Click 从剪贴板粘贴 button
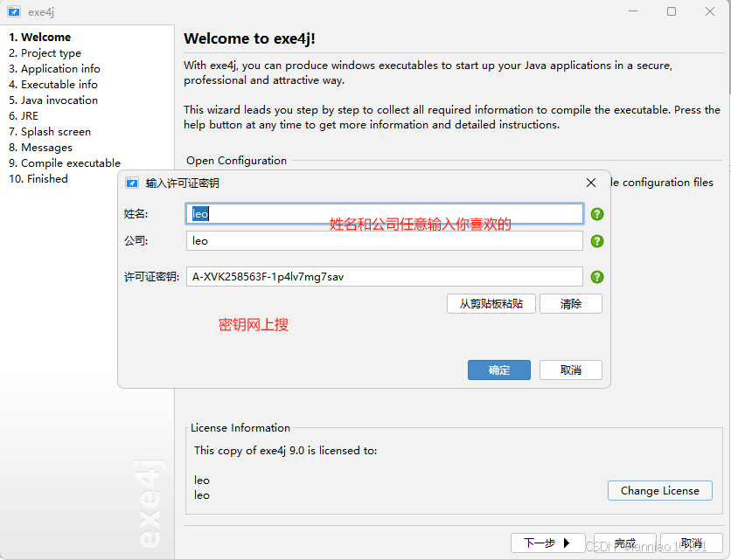Viewport: 731px width, 560px height. point(491,304)
